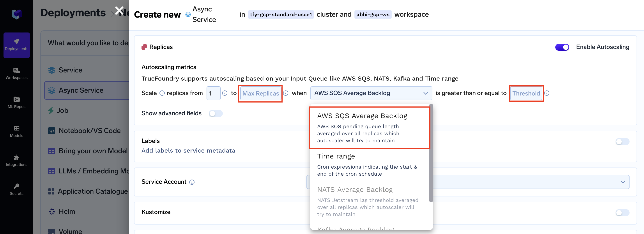Click the Notebook/VS Code icon
This screenshot has height=234, width=644.
click(x=51, y=131)
